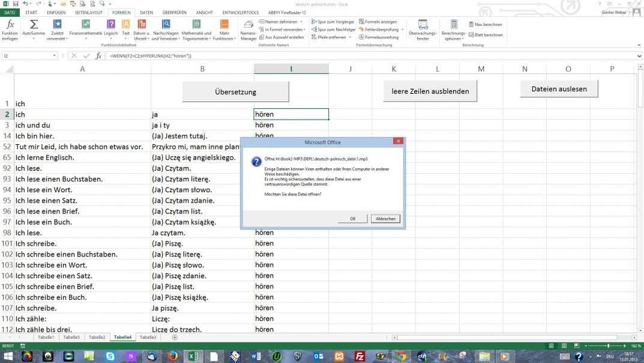Switch to the DATEN ribbon tab
644x363 pixels.
[x=146, y=12]
